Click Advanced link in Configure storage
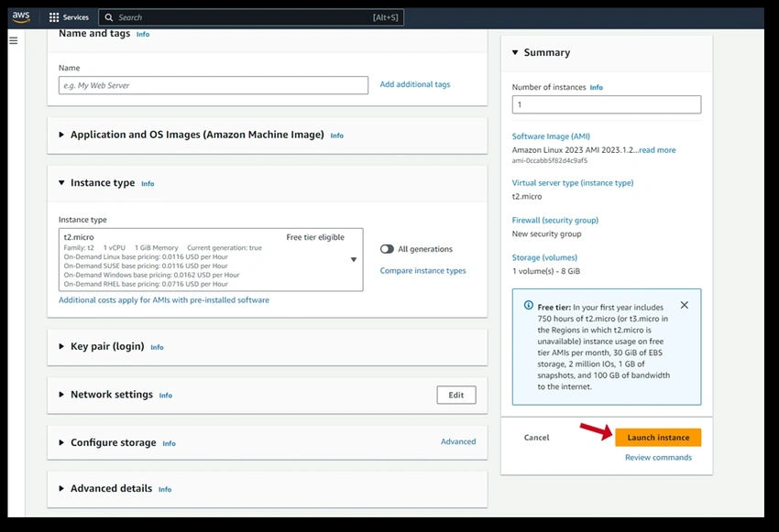Image resolution: width=779 pixels, height=532 pixels. click(x=458, y=441)
